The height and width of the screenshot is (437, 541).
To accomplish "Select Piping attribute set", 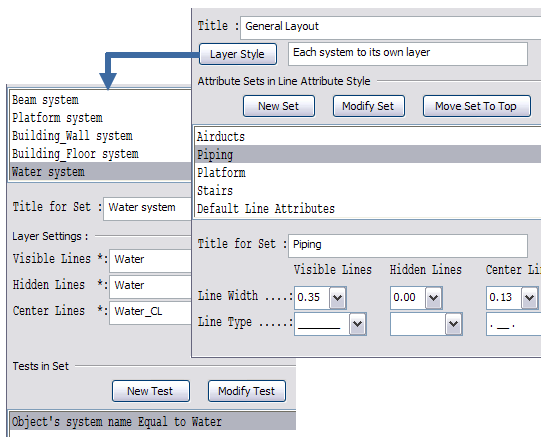I will pos(368,154).
